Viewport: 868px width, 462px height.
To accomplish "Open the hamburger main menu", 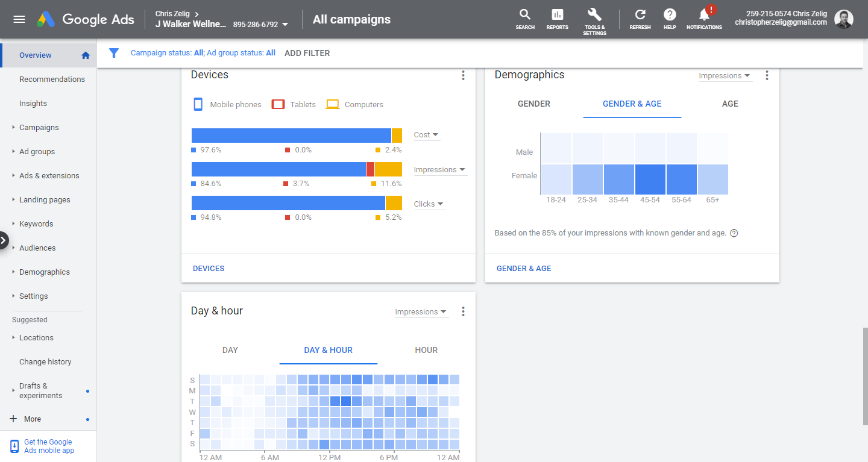I will [x=19, y=19].
